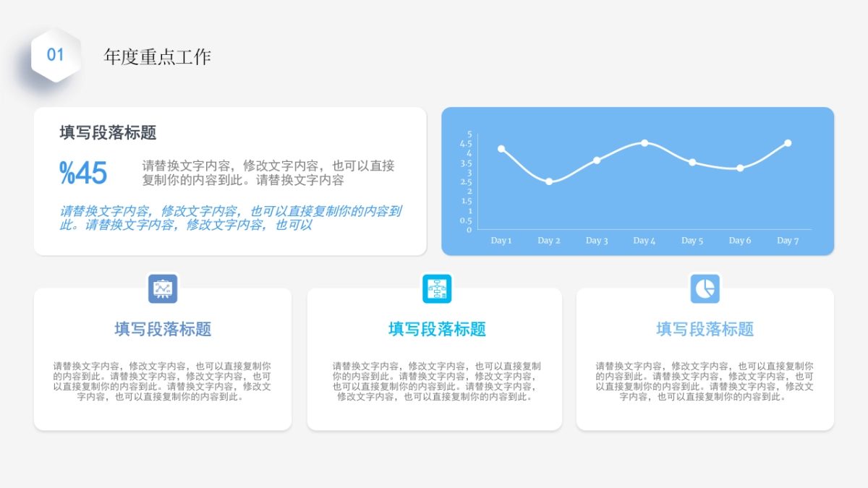Click the Day 1 data point marker

[501, 149]
